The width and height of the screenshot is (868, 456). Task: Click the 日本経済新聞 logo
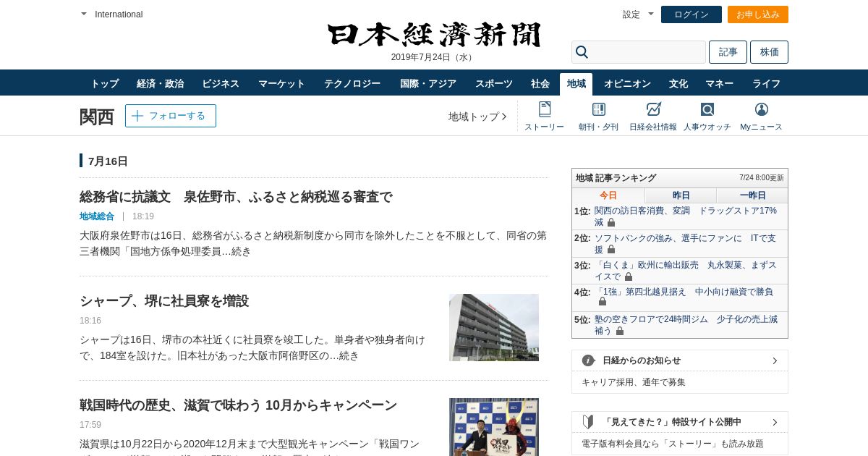434,35
